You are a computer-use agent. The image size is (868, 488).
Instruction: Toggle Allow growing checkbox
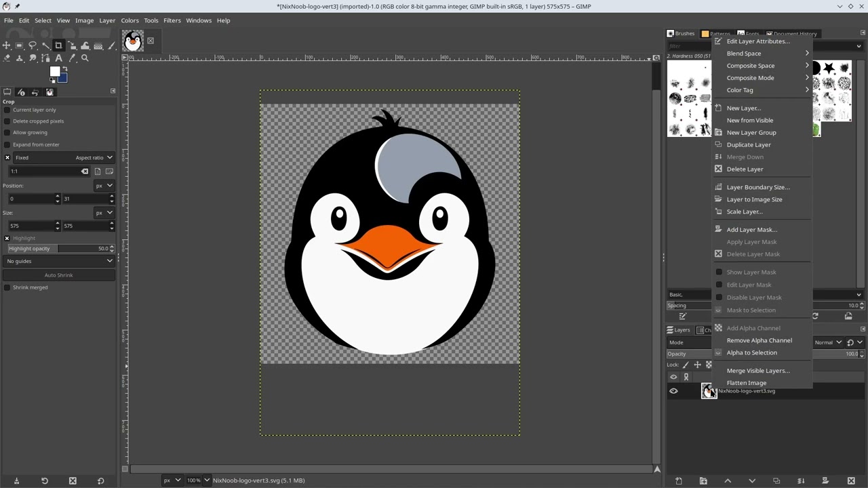(7, 133)
